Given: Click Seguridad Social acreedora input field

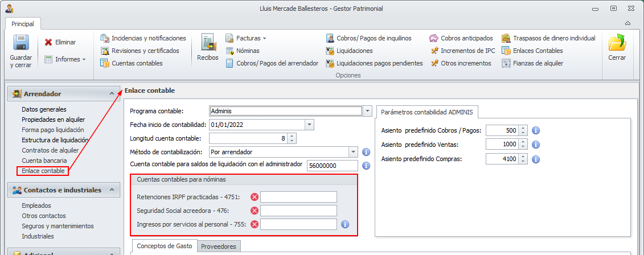Looking at the screenshot, I should point(298,211).
